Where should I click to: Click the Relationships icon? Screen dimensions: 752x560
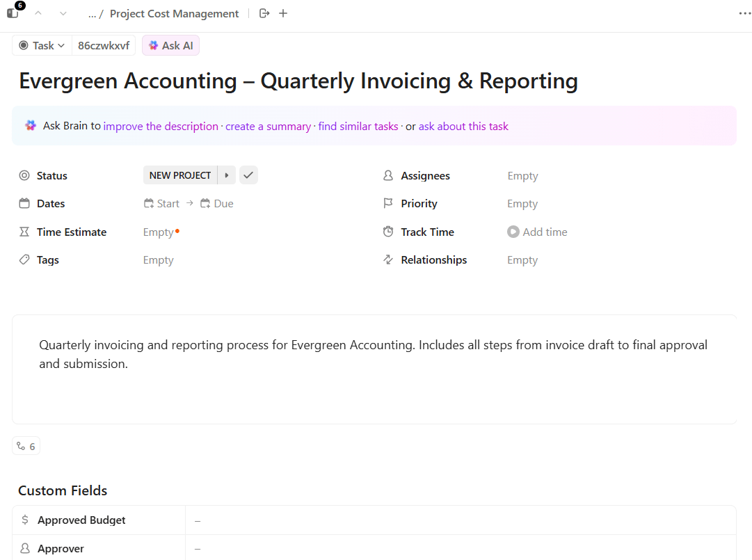pyautogui.click(x=388, y=259)
